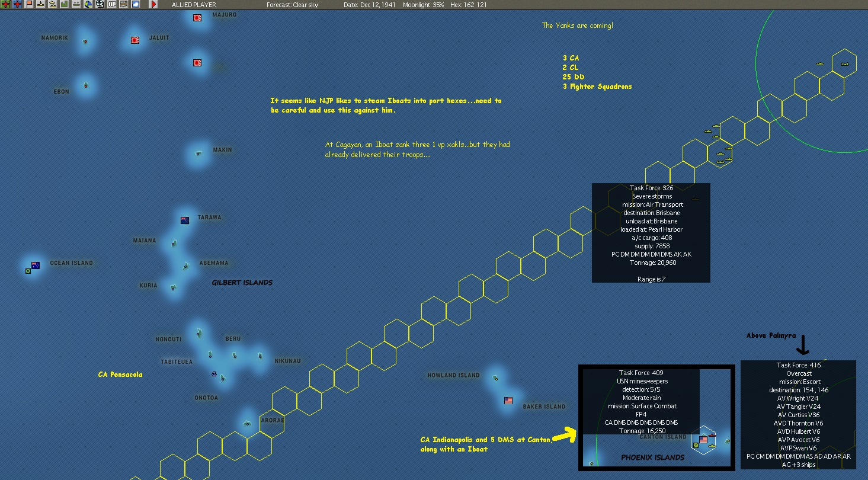Click the 'Task Force 409' tooltip title
The width and height of the screenshot is (868, 480).
click(x=641, y=373)
